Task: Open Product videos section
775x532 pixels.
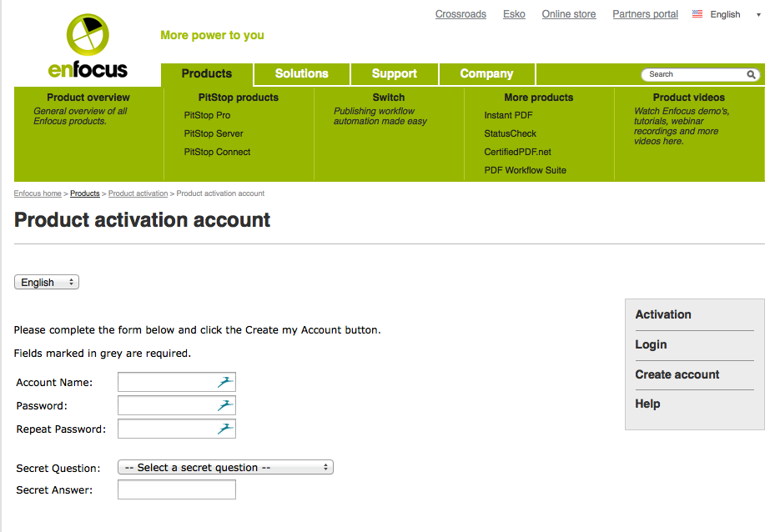Action: (x=689, y=98)
